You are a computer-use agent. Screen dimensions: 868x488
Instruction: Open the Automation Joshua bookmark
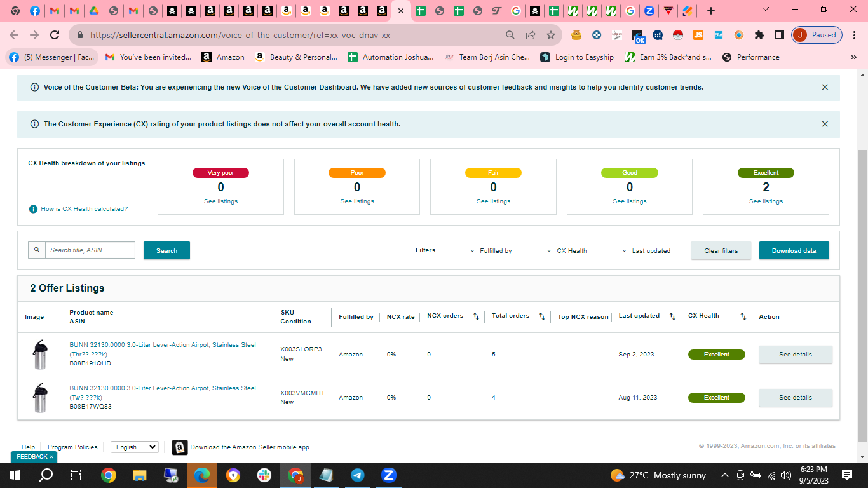click(391, 57)
